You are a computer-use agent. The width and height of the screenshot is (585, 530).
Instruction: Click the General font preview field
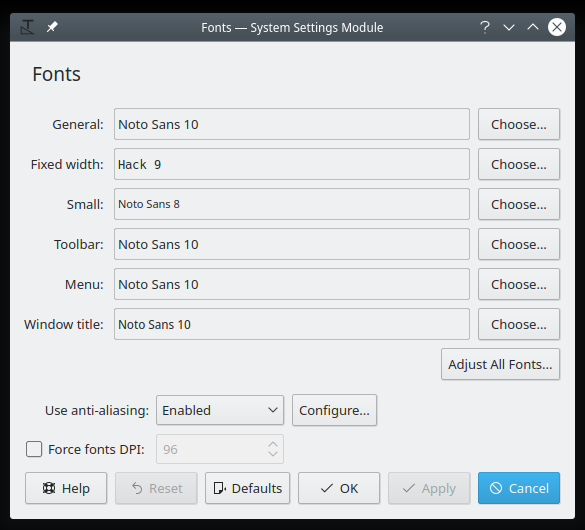(x=292, y=124)
